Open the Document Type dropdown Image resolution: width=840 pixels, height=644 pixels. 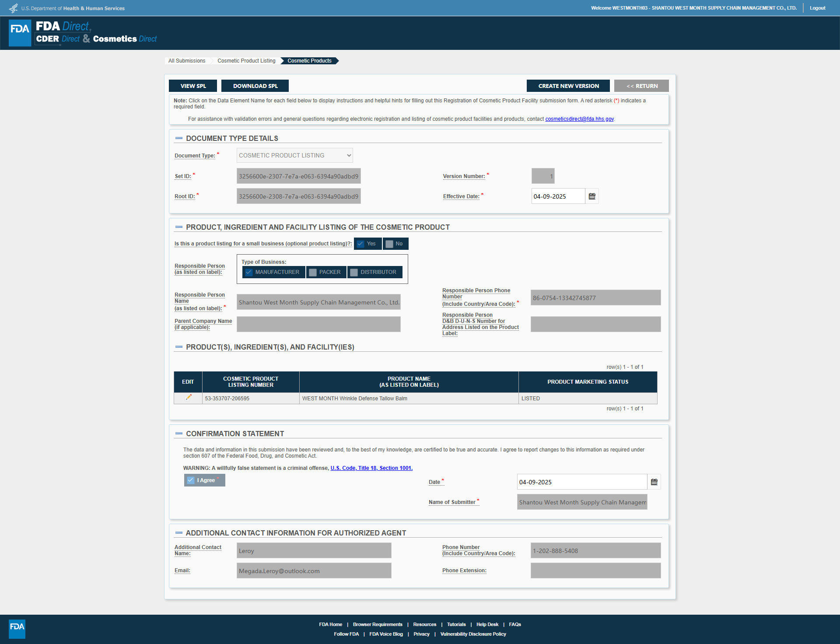click(x=294, y=155)
